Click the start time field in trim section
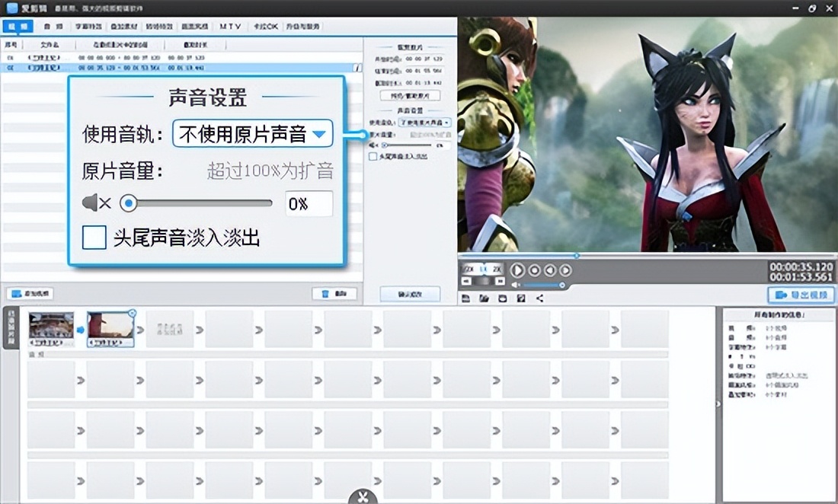Image resolution: width=838 pixels, height=504 pixels. 424,59
